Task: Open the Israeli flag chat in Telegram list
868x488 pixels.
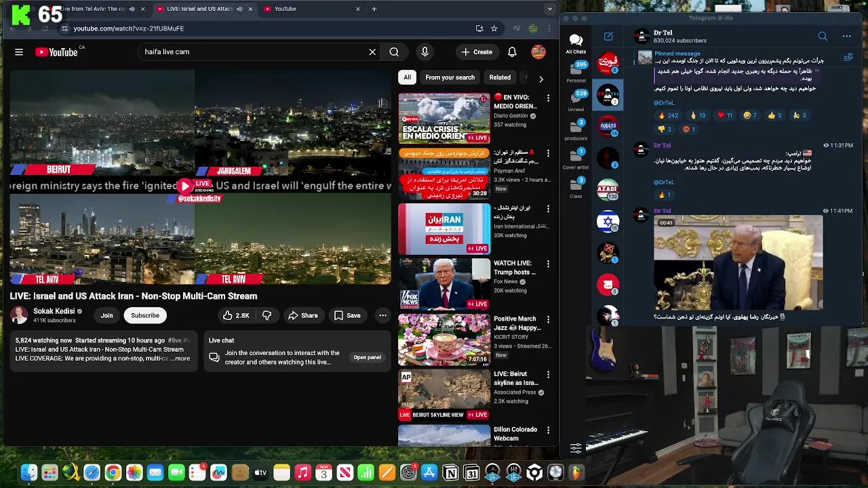Action: point(608,222)
